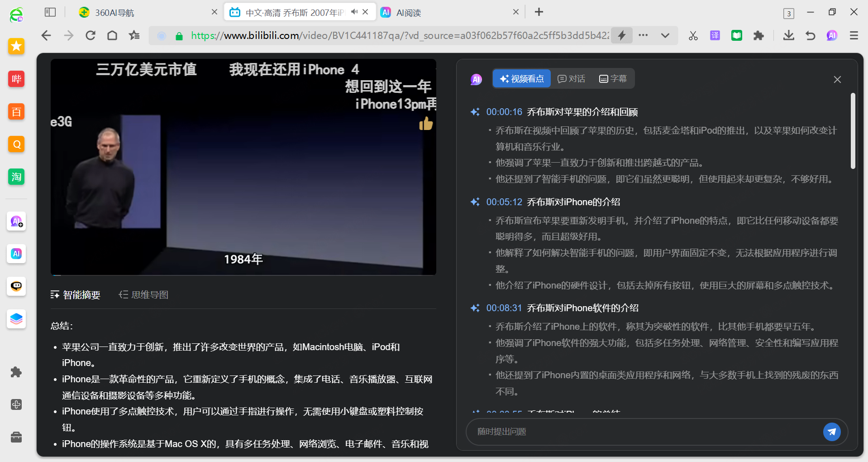The height and width of the screenshot is (462, 868).
Task: Open the AI assistant plus sidebar icon
Action: [x=16, y=221]
